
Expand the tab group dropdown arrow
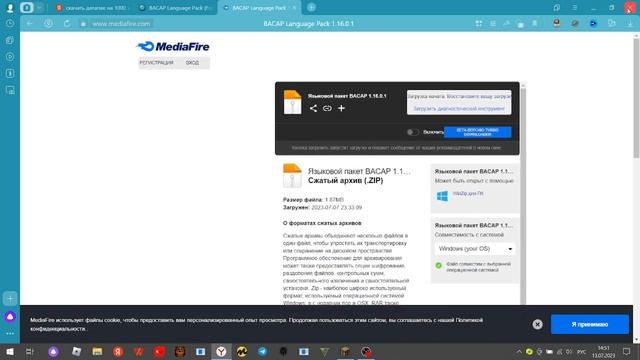coord(39,7)
